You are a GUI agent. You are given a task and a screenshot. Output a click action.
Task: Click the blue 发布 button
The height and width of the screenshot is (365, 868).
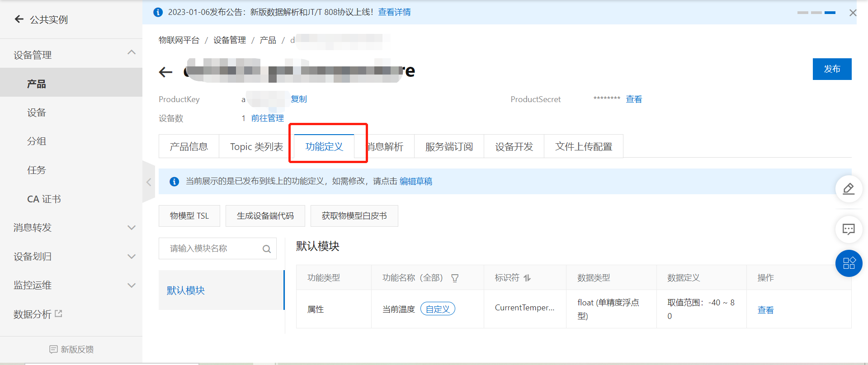832,69
